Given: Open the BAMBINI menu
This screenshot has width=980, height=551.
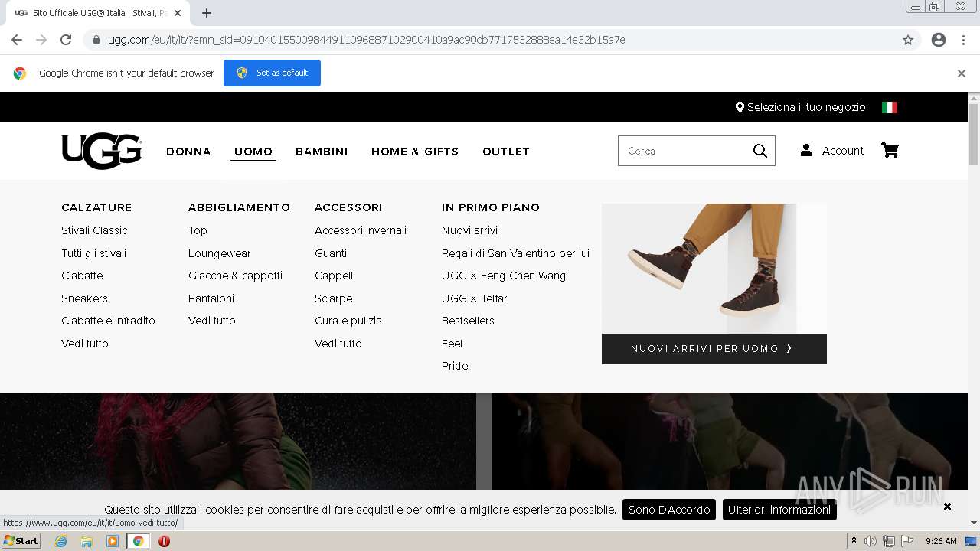Looking at the screenshot, I should click(322, 152).
